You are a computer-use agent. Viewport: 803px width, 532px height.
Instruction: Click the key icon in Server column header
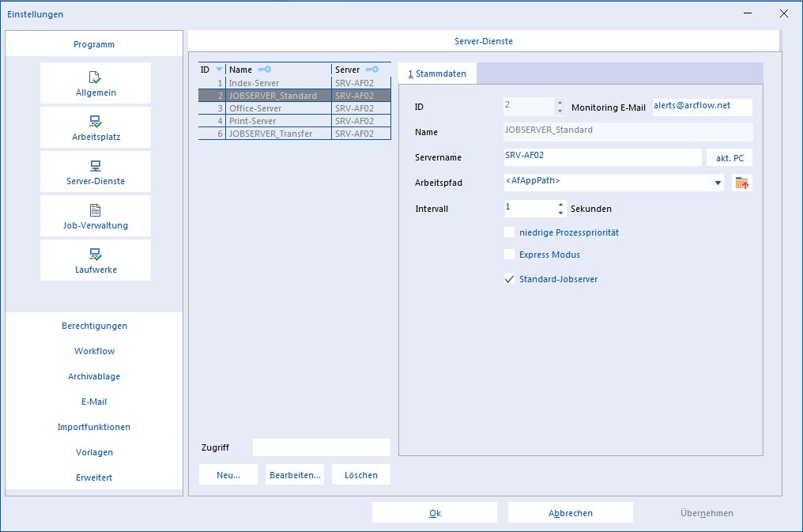[371, 70]
